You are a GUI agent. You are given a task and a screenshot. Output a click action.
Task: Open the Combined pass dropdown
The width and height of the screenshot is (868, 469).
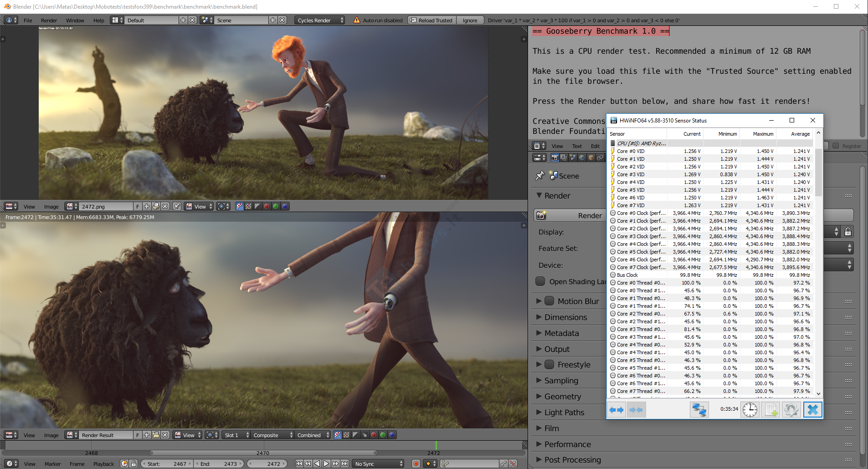pyautogui.click(x=313, y=435)
